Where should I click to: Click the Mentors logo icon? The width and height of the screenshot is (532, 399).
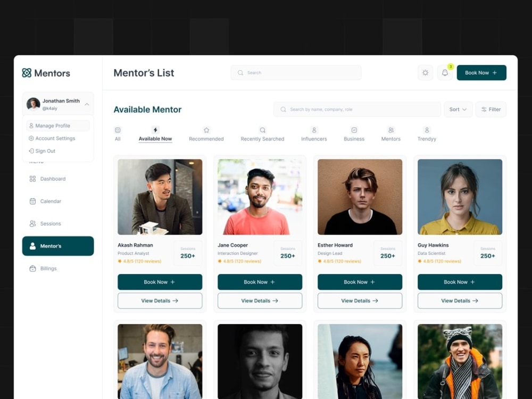point(27,73)
